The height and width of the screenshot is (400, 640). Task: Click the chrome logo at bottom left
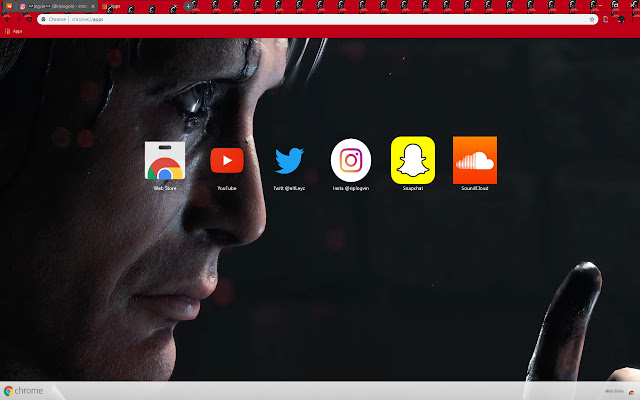coord(23,391)
